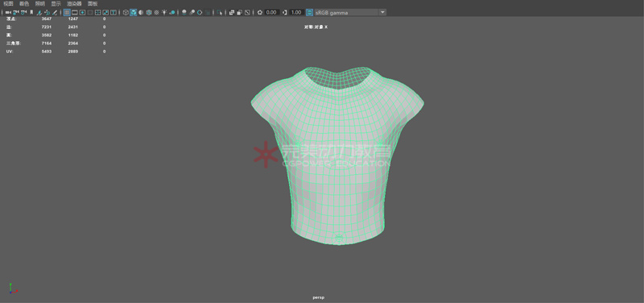Toggle the grid display icon
This screenshot has width=644, height=303.
67,12
